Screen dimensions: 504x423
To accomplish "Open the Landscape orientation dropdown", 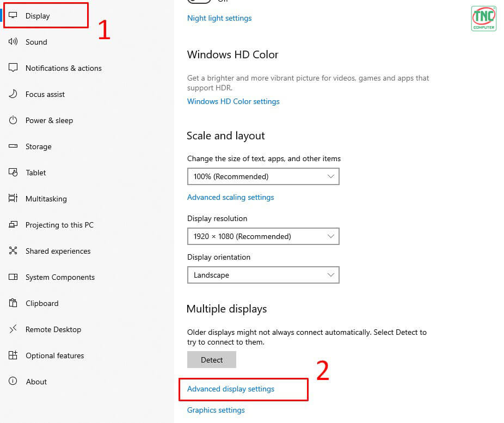I will (263, 275).
